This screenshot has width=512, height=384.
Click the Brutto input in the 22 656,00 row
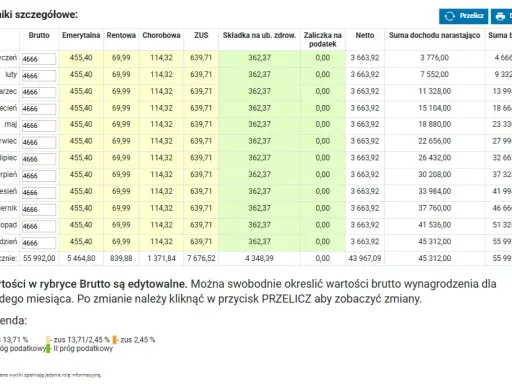point(39,142)
